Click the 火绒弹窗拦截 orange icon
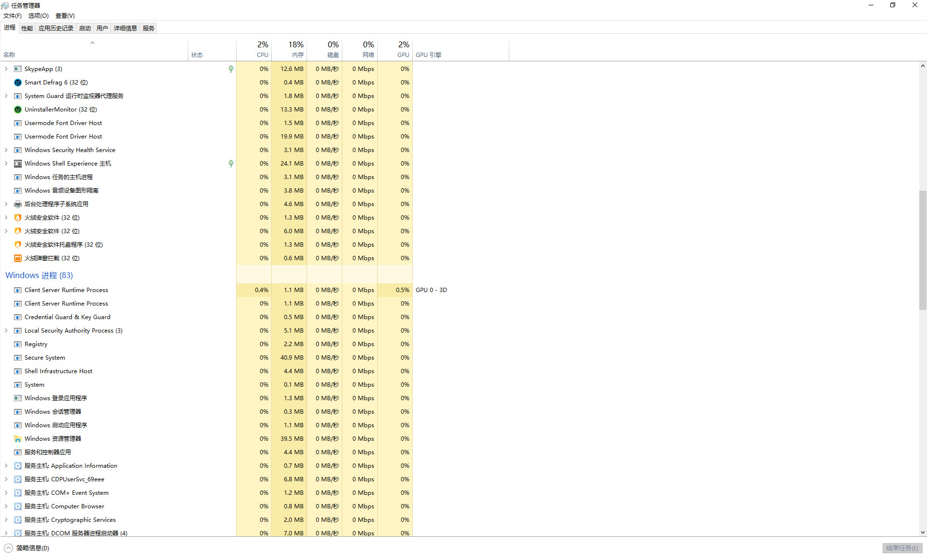Viewport: 927px width, 560px height. 18,258
